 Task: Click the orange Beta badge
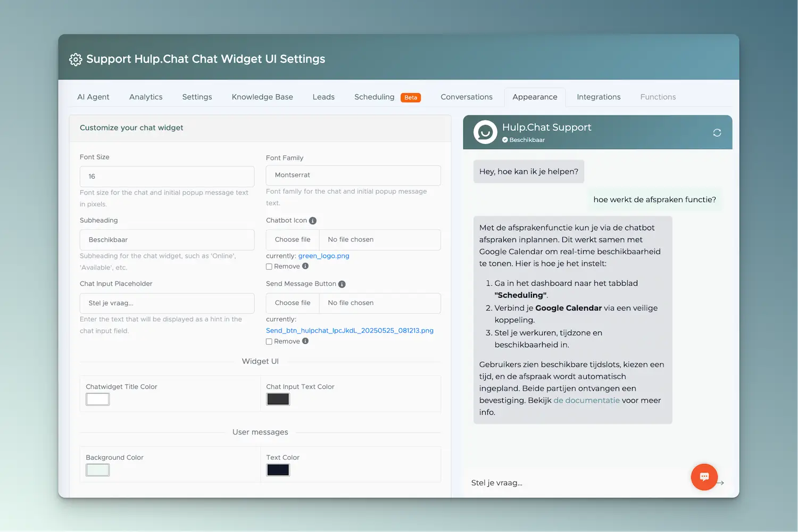tap(411, 97)
